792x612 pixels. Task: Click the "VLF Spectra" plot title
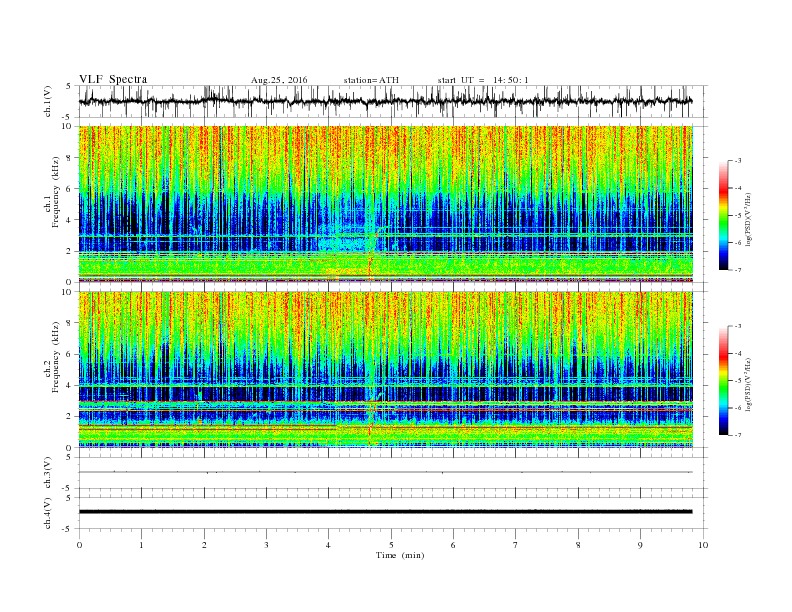pos(113,79)
